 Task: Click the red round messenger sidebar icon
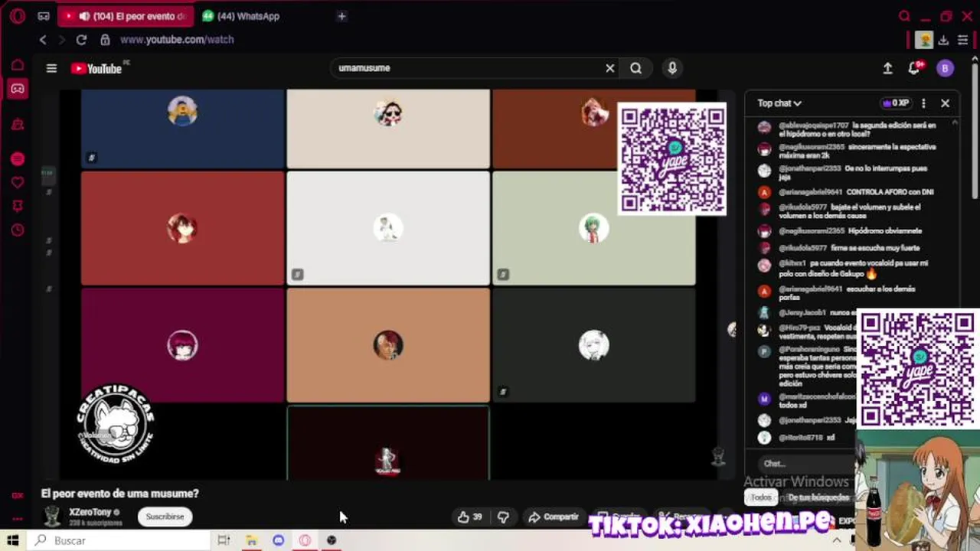click(x=17, y=159)
